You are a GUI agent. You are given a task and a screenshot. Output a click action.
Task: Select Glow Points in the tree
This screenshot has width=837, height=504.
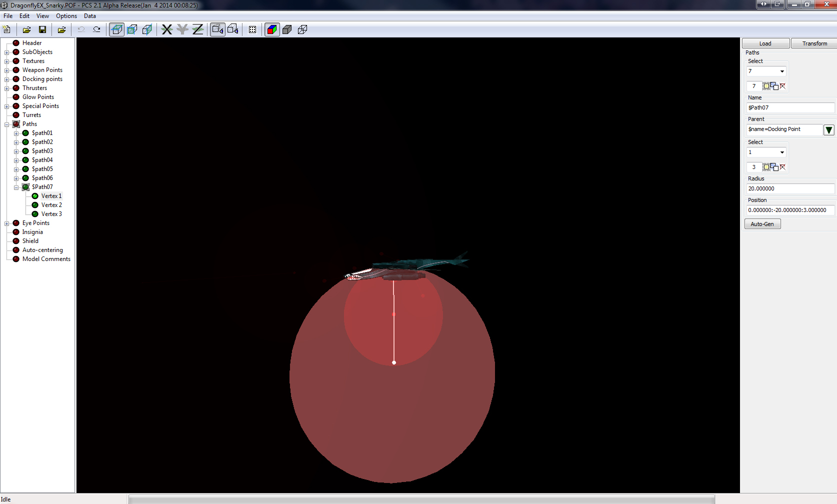tap(38, 97)
